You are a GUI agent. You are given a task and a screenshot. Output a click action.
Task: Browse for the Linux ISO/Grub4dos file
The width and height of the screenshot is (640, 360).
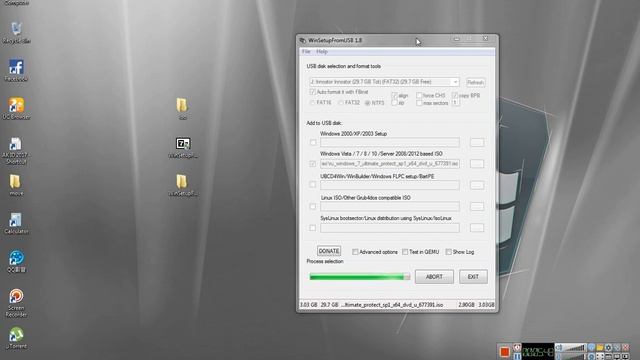pos(477,207)
